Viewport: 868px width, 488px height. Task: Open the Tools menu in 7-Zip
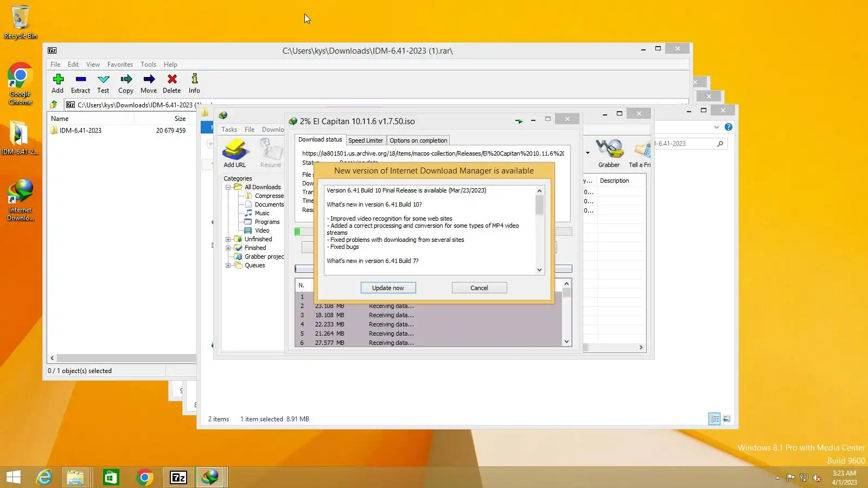[x=148, y=64]
